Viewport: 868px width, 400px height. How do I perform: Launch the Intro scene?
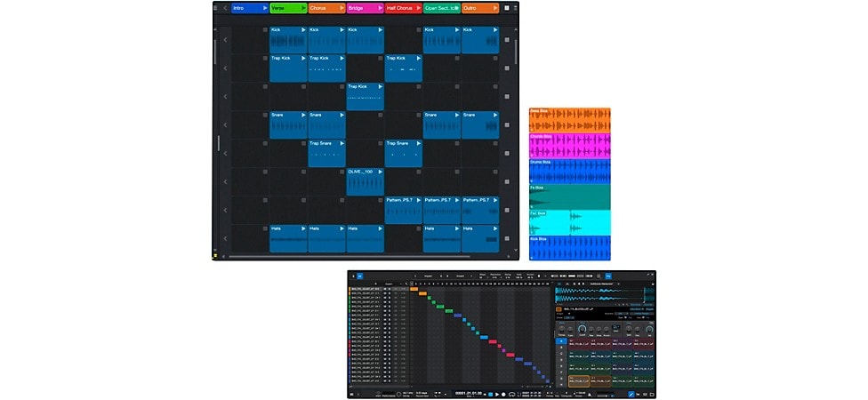coord(265,8)
